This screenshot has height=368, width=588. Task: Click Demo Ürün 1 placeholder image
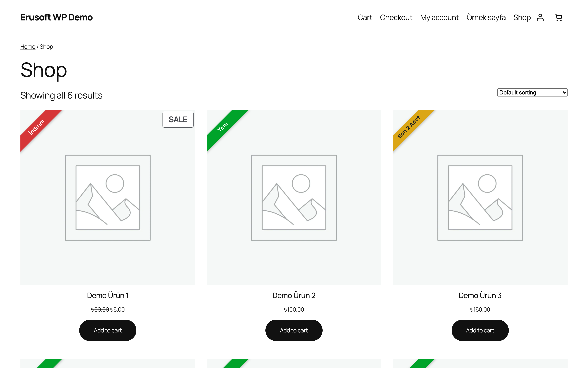[108, 198]
